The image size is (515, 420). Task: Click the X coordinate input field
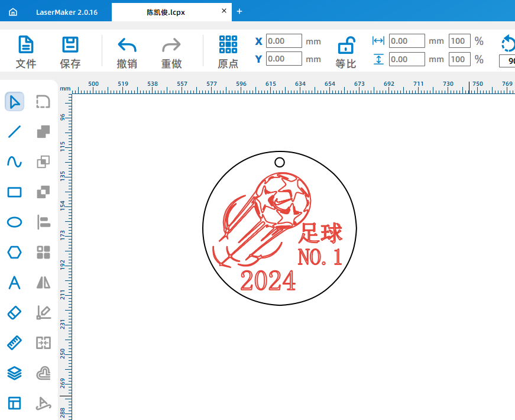(x=284, y=41)
